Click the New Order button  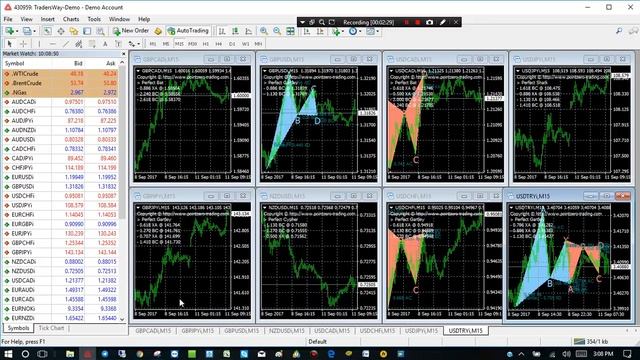tap(131, 31)
